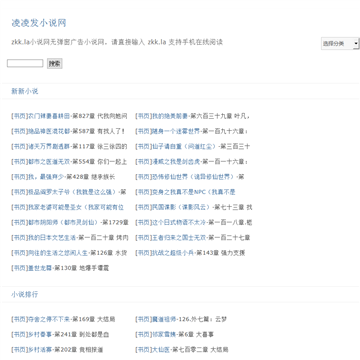360x360 pixels.
Task: Select chapter text 第143章 强力支援
Action: pos(221,253)
